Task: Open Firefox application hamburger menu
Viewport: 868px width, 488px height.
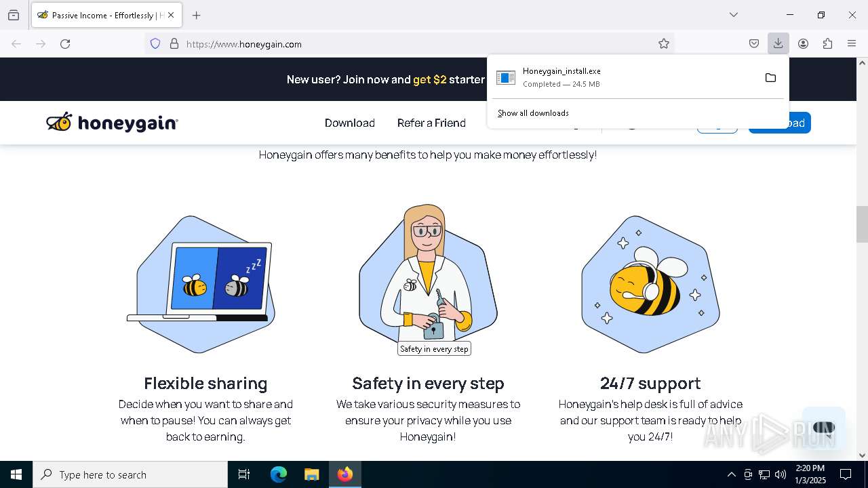Action: [x=852, y=43]
